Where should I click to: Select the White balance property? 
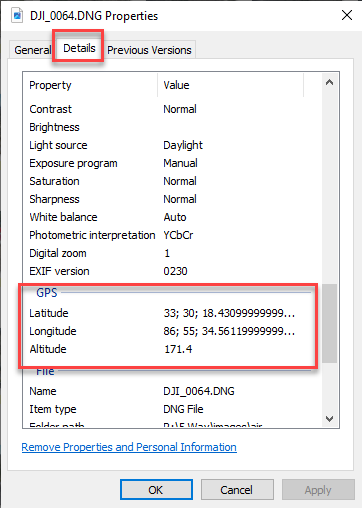pyautogui.click(x=63, y=217)
